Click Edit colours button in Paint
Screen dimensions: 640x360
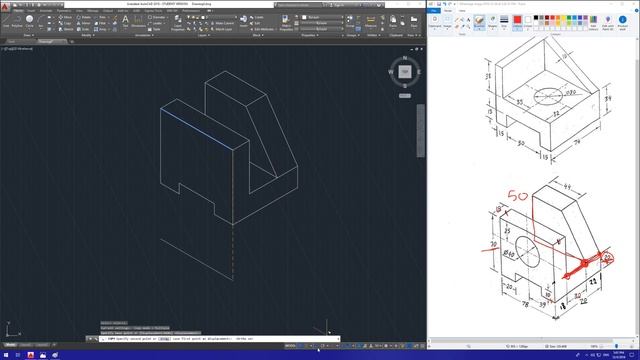click(593, 22)
